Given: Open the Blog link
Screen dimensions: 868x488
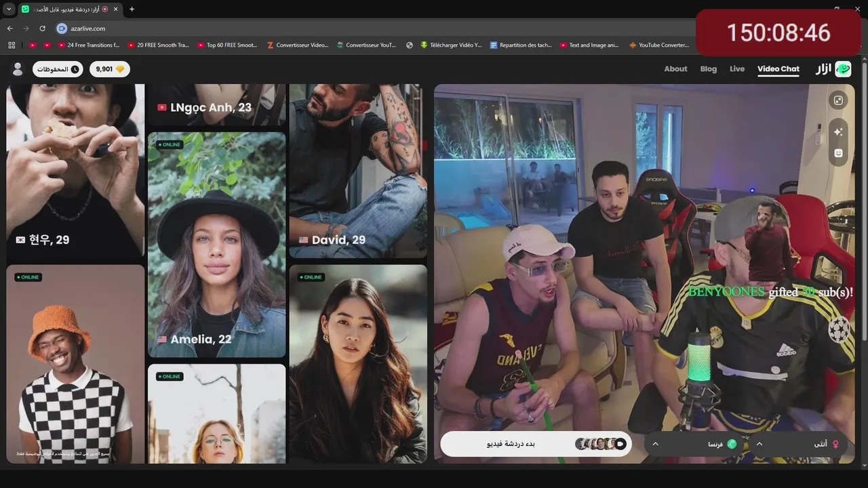Looking at the screenshot, I should tap(709, 69).
